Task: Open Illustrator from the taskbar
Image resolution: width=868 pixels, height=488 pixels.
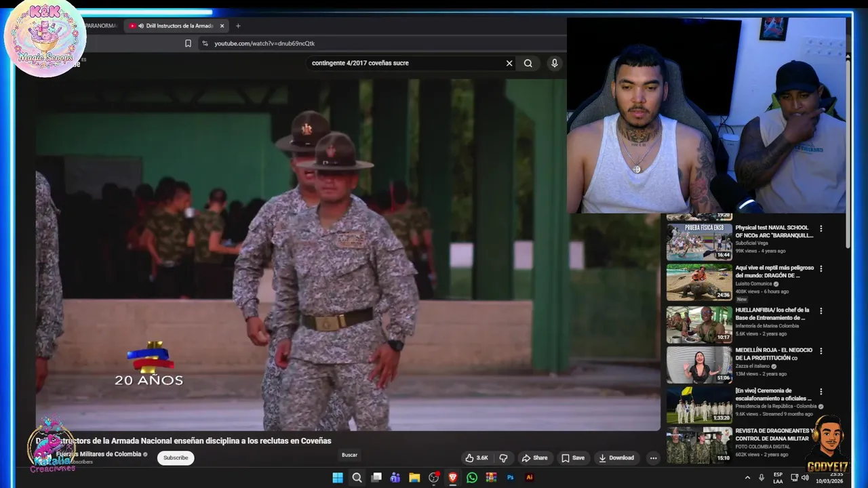Action: 530,477
